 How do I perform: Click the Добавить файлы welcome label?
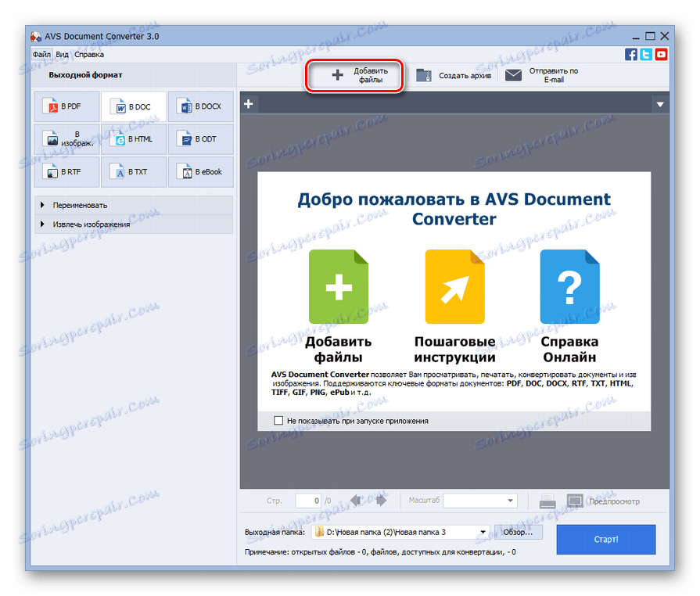click(x=339, y=350)
